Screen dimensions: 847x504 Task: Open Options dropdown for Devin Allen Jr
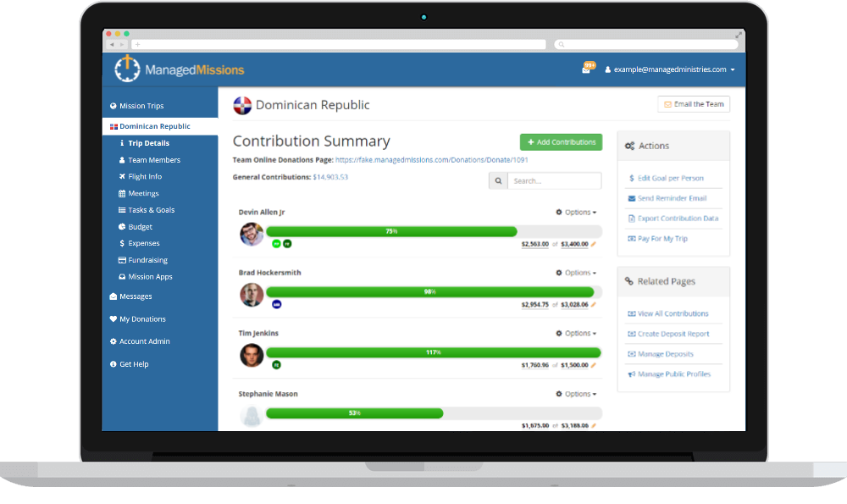click(576, 213)
